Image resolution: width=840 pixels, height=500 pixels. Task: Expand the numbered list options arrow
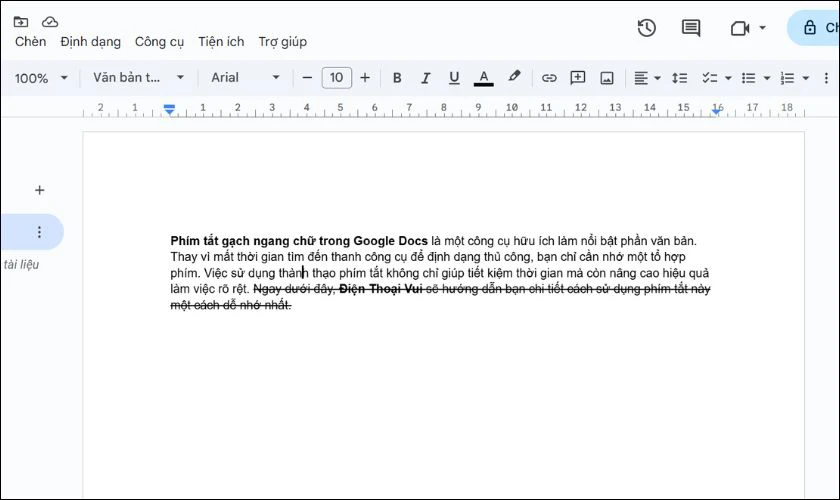click(806, 78)
